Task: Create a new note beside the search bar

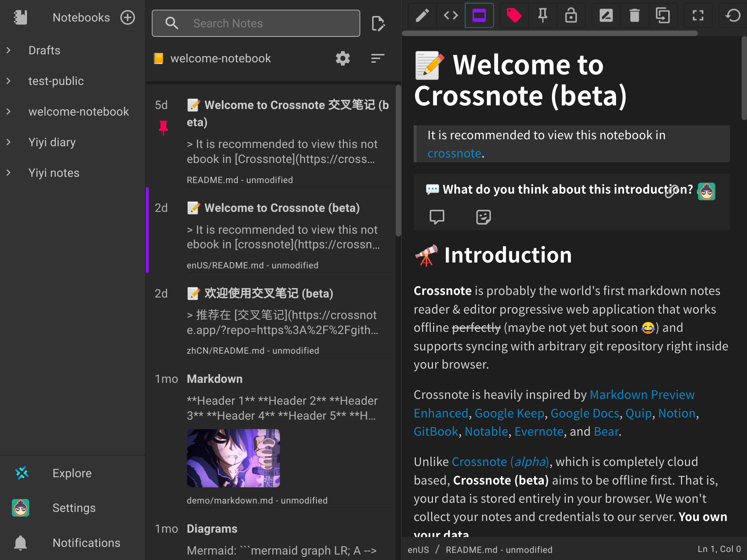Action: tap(378, 24)
